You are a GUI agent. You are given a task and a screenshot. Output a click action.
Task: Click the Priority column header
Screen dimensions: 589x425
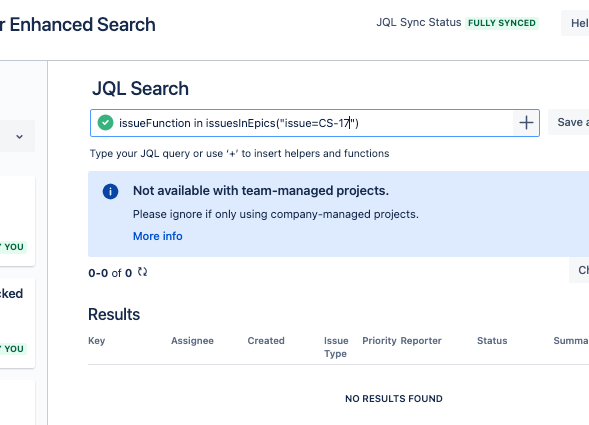click(x=379, y=341)
